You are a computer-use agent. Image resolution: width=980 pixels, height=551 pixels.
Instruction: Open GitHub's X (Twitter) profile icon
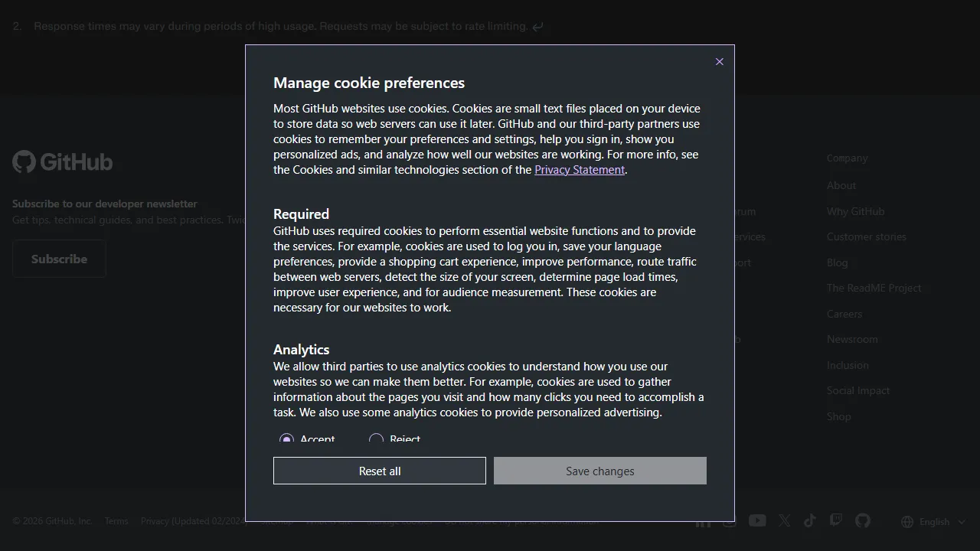784,520
